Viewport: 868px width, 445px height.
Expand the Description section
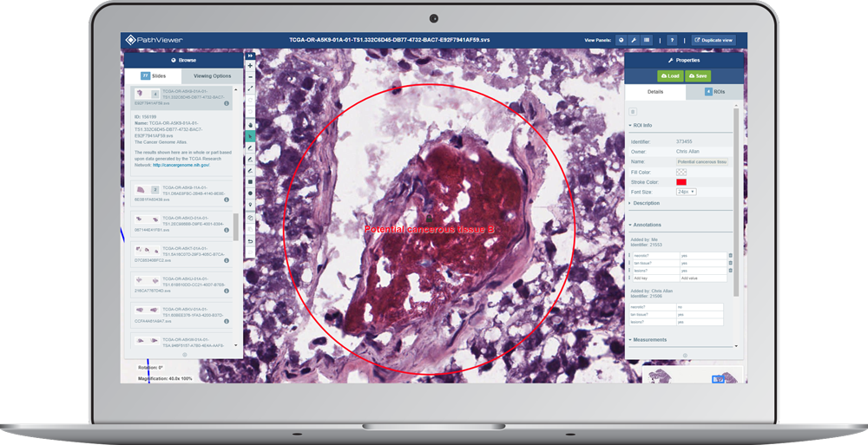[644, 203]
